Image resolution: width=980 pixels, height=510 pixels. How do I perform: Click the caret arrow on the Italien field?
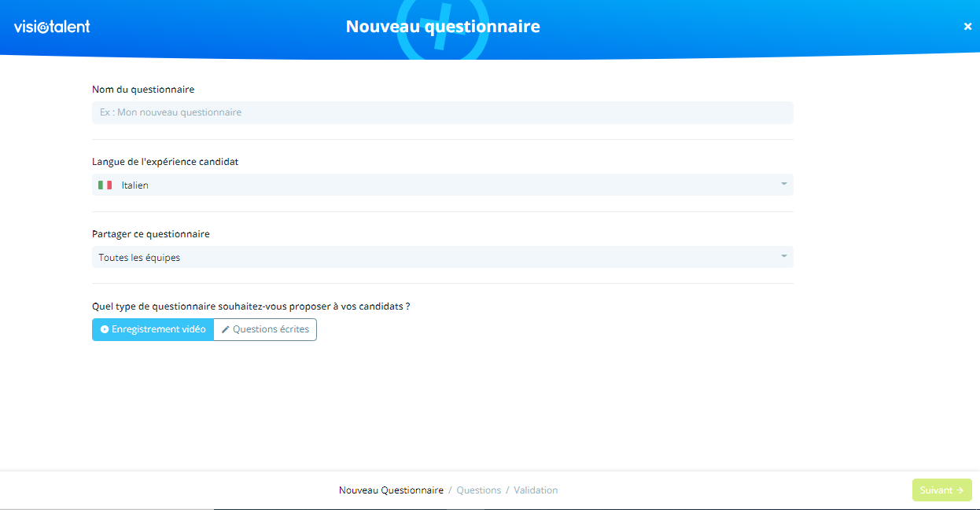[783, 185]
